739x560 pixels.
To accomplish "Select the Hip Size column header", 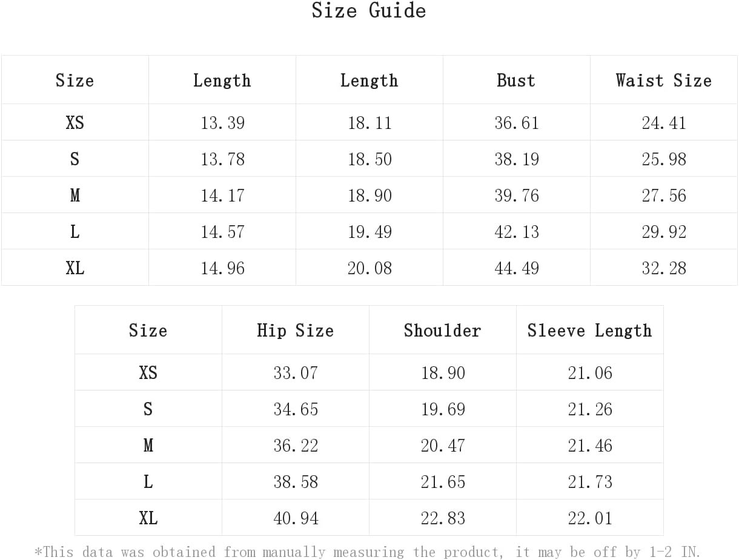I will coord(295,330).
